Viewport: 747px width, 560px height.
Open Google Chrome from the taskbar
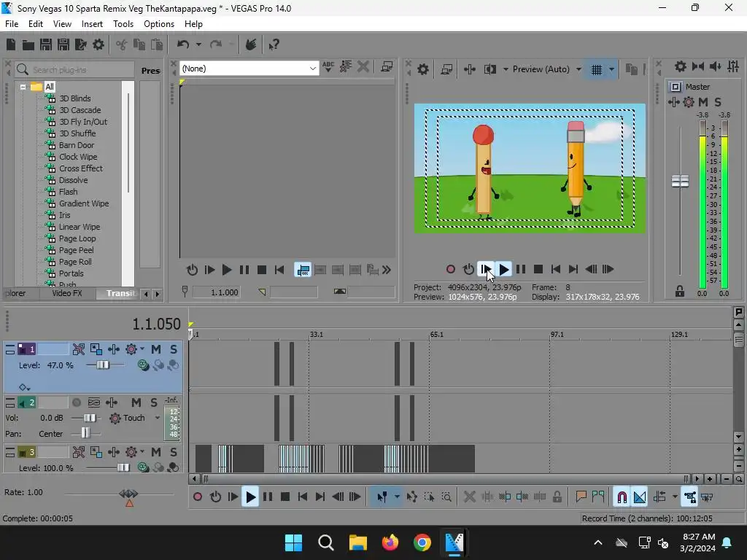tap(422, 542)
